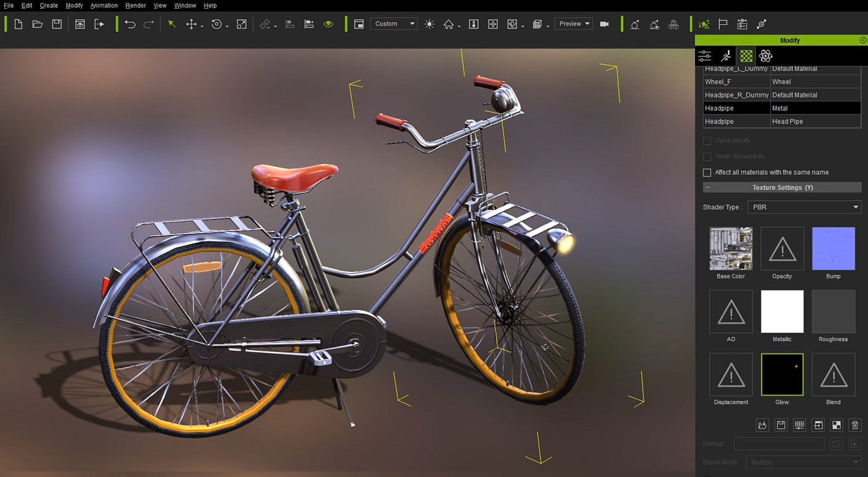Open a project file with the folder icon
868x477 pixels.
(38, 24)
